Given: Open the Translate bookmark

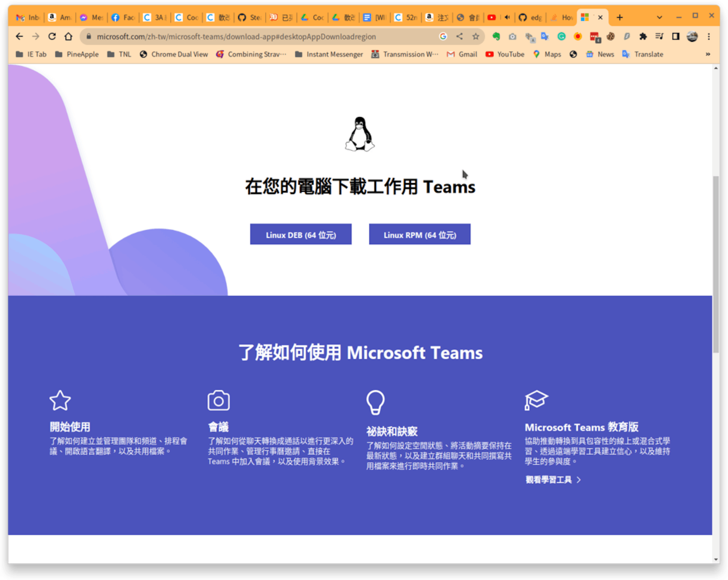Looking at the screenshot, I should point(643,54).
